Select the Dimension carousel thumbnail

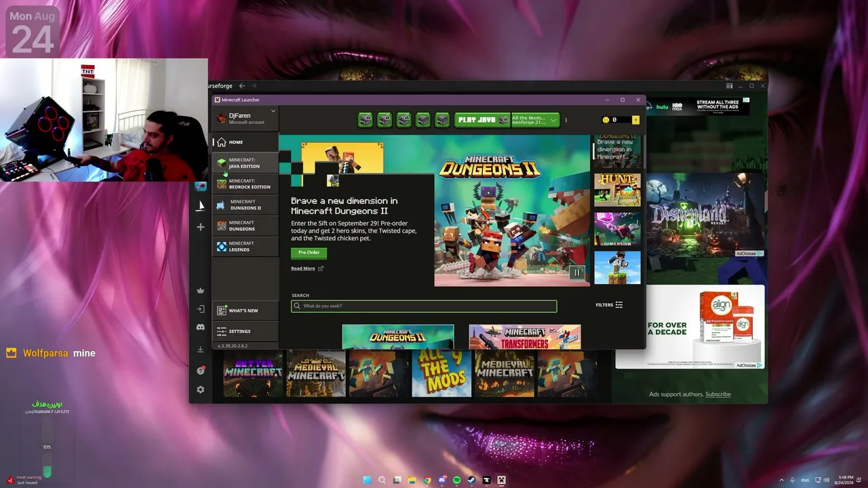[618, 228]
